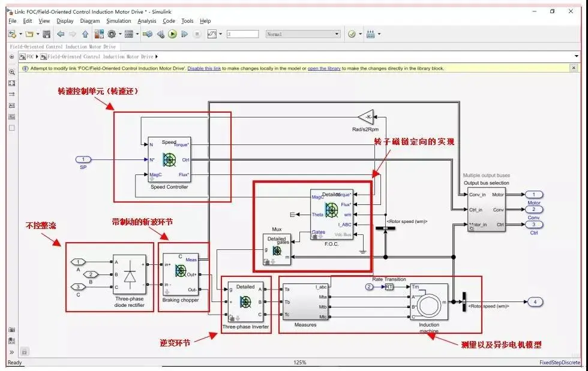Select the Measures subsystem block
Image resolution: width=588 pixels, height=371 pixels.
[305, 302]
